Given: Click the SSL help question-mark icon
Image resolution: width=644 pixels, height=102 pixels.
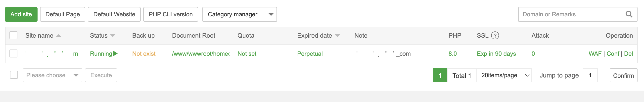Looking at the screenshot, I should [x=495, y=36].
